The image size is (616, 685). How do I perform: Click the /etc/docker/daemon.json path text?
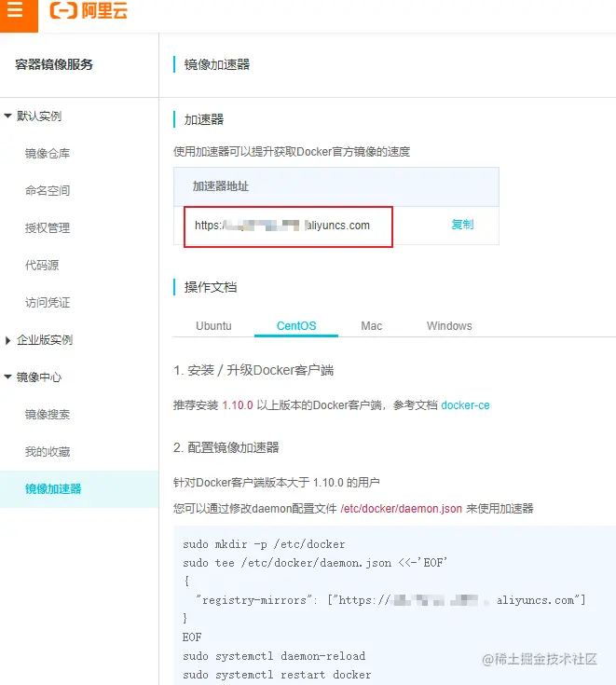pos(401,509)
